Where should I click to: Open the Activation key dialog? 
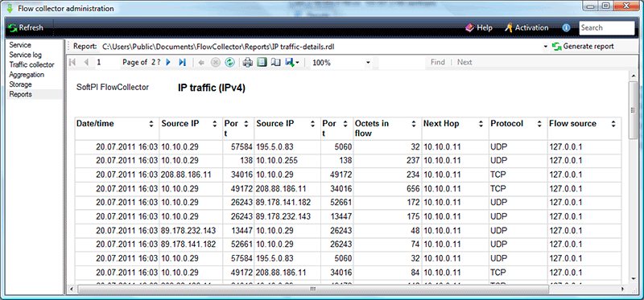pos(526,27)
